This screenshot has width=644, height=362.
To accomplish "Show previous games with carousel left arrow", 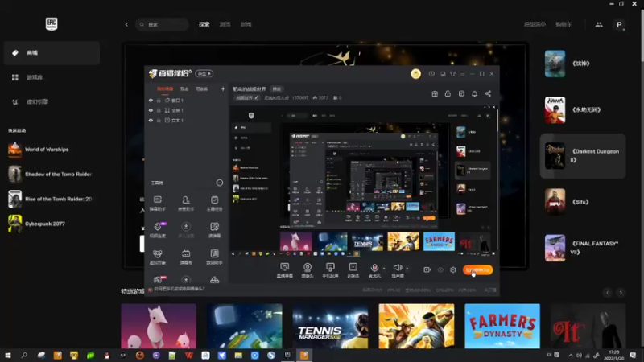I will click(608, 292).
